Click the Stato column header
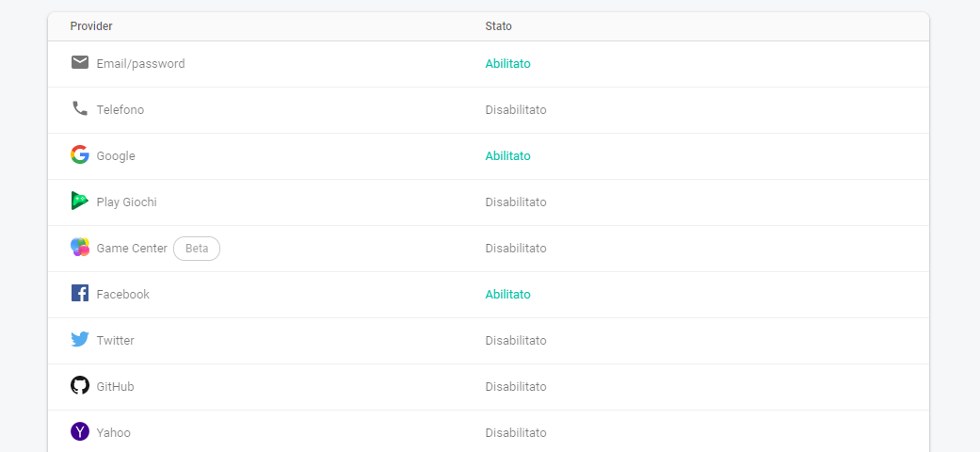 click(498, 26)
